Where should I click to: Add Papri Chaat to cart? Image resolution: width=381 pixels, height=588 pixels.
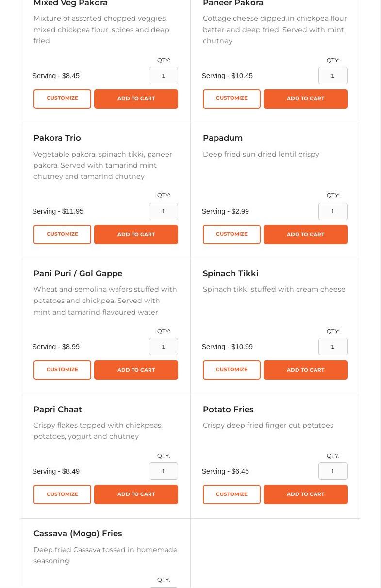click(x=136, y=494)
